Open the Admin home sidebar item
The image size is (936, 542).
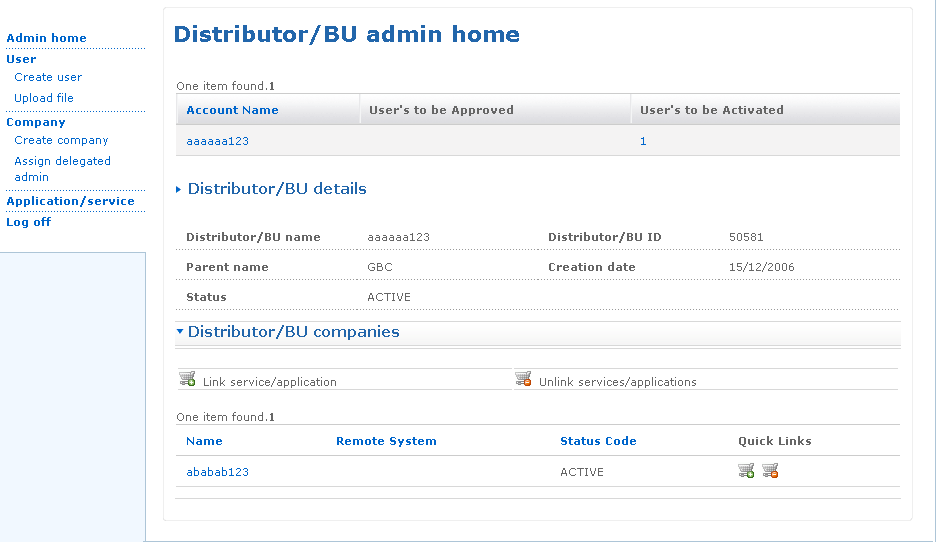pos(47,38)
